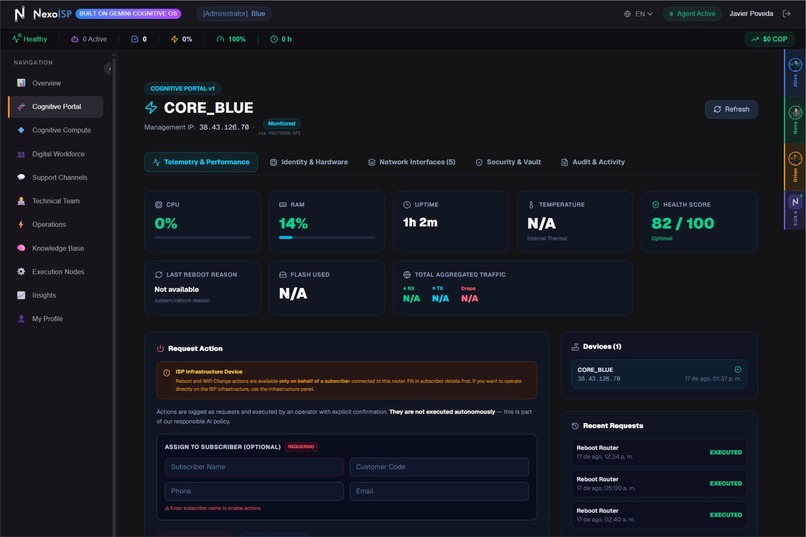
Task: Click the logout icon beside Javier Poveda
Action: (786, 14)
